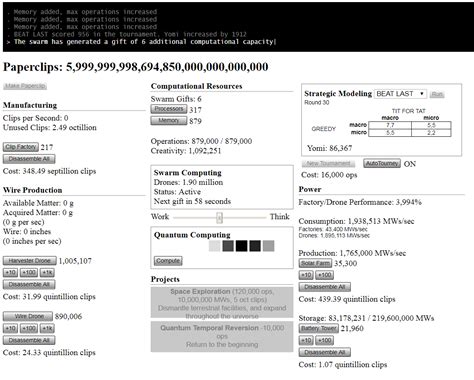474x380 pixels.
Task: Click Consumption: 1,938,513 MWs/sec text
Action: tap(356, 221)
